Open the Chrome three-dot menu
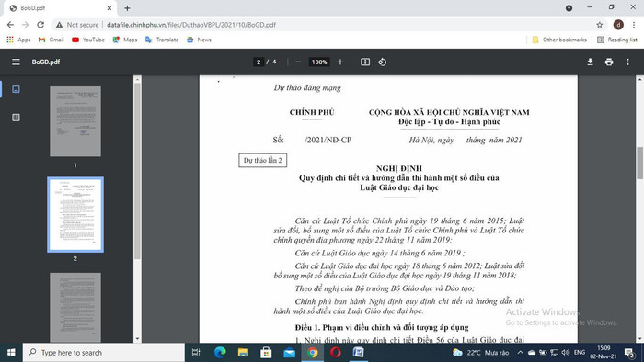The width and height of the screenshot is (644, 362). point(634,25)
